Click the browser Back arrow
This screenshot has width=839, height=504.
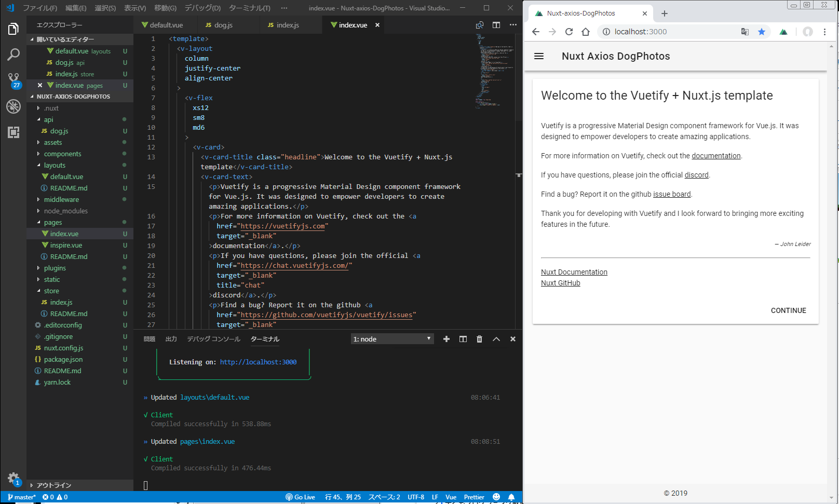pos(536,32)
